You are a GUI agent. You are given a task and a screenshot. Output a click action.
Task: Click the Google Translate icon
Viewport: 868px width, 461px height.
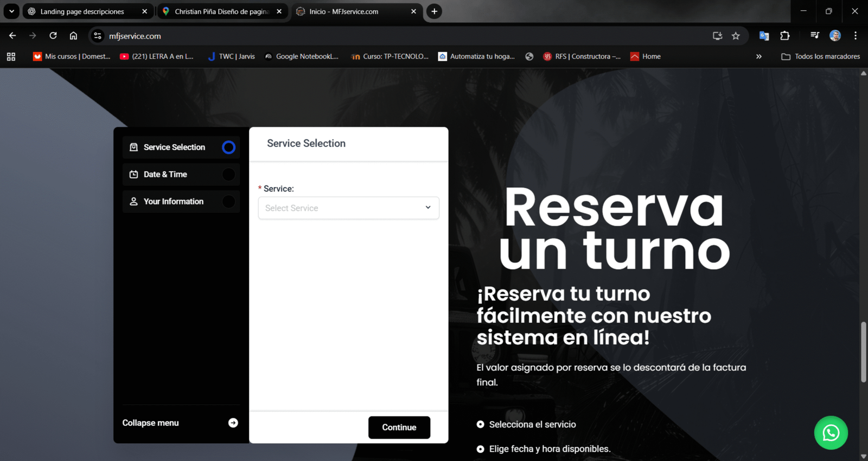click(764, 36)
